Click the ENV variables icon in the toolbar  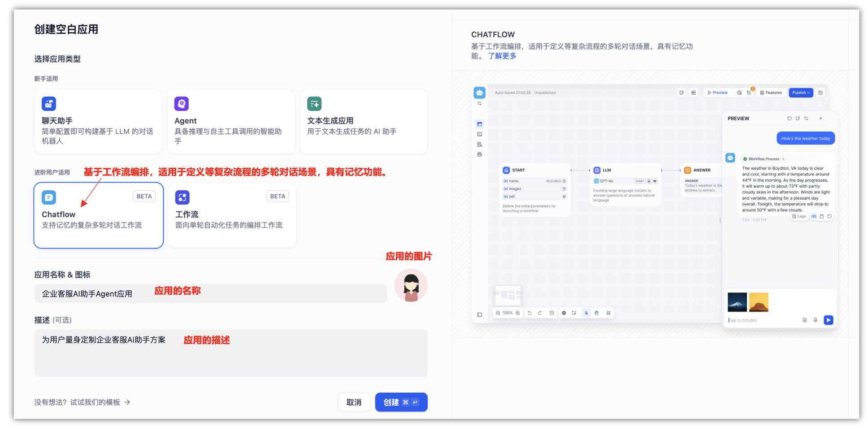[694, 93]
